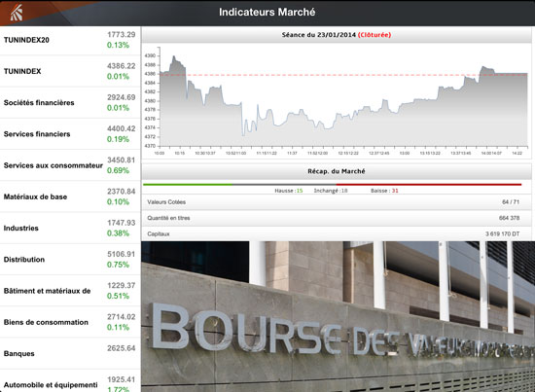Select Matériaux de base row

click(70, 196)
